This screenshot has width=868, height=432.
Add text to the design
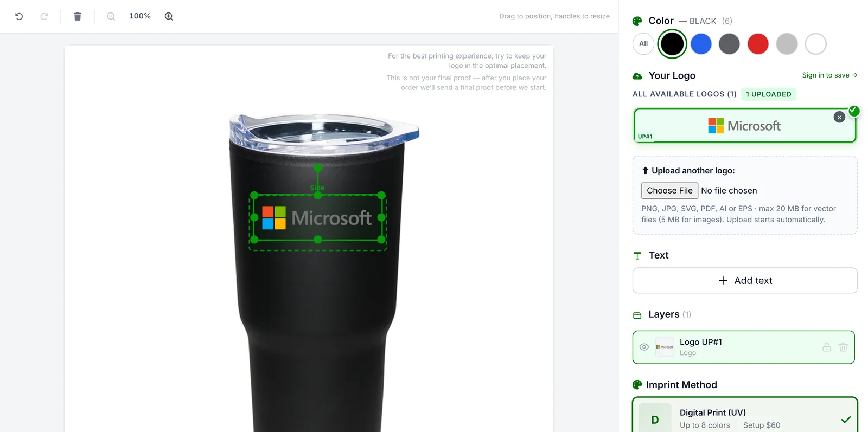coord(744,281)
